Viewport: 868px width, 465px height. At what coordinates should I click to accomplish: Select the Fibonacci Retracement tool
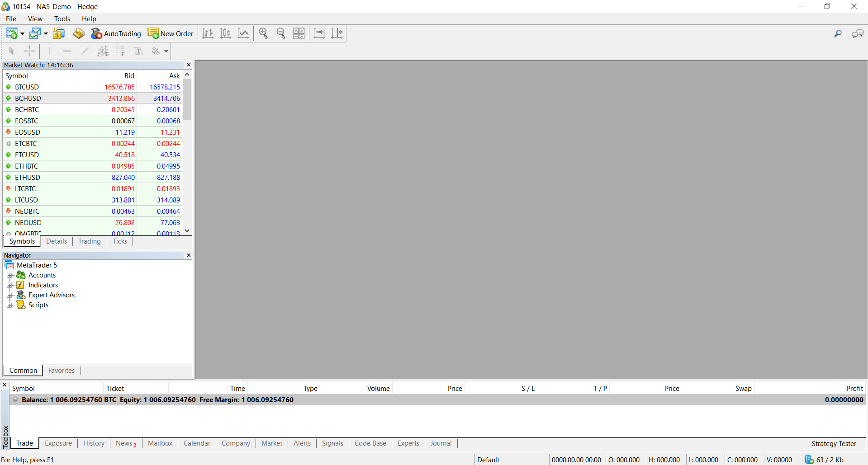click(120, 51)
